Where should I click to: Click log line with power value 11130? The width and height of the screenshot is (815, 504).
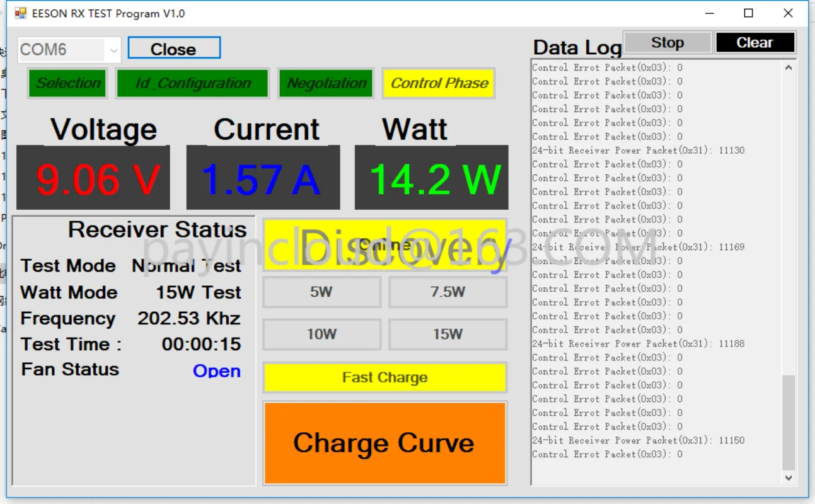[x=638, y=151]
